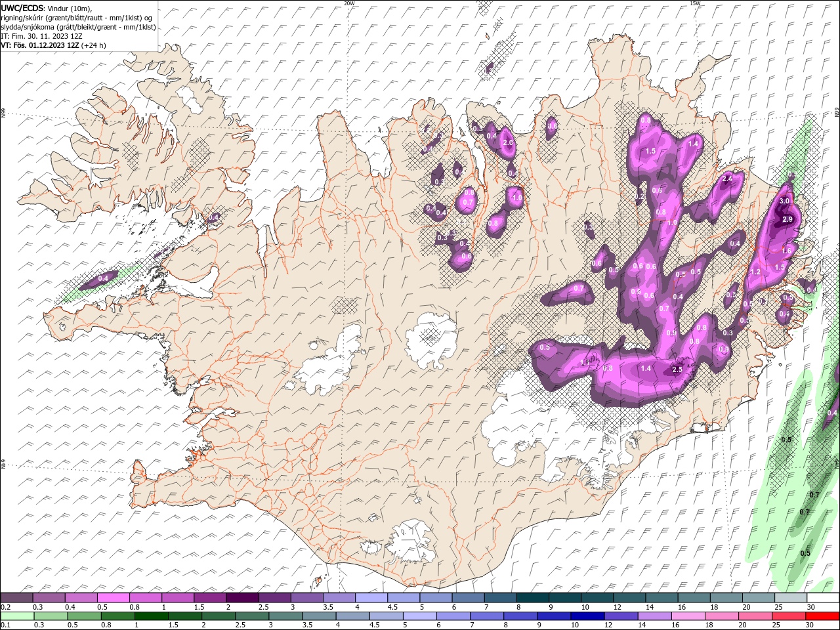
Task: Click the darkest green 1 swatch in rain scale
Action: (x=151, y=616)
